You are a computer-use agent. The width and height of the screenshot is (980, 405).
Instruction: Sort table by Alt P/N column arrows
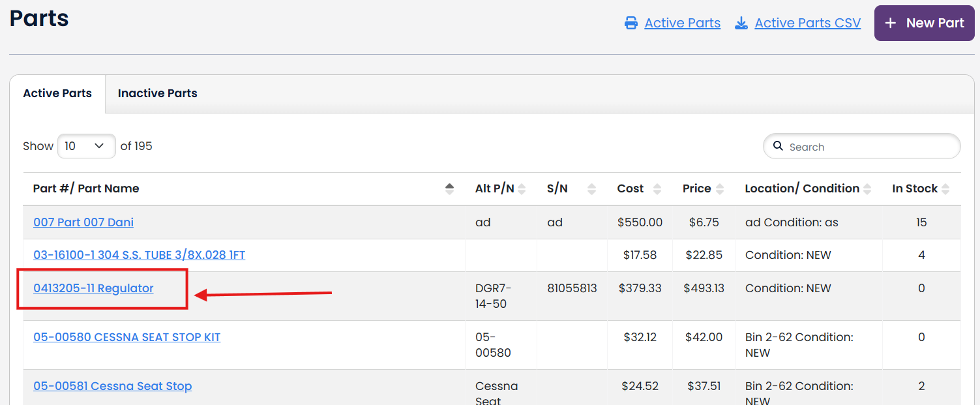522,188
